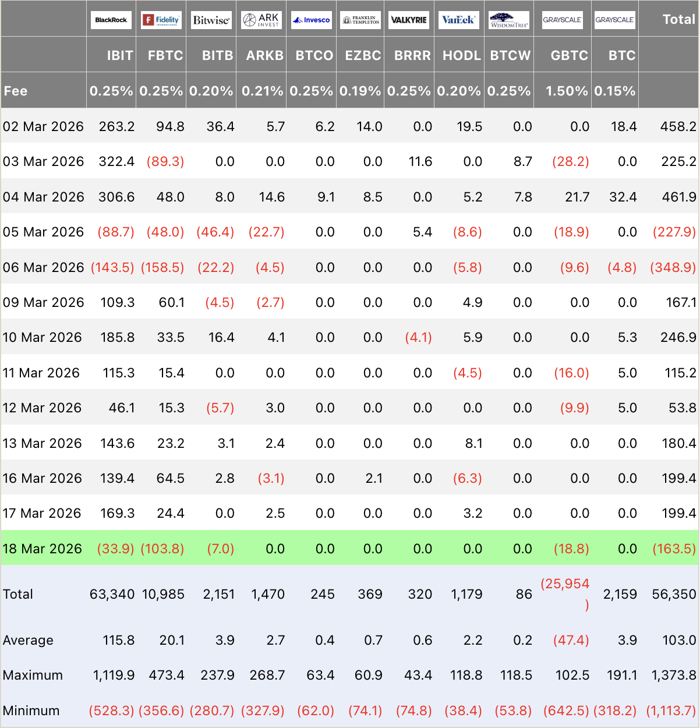The image size is (700, 728).
Task: Click the GBTC ticker column header
Action: tap(569, 55)
